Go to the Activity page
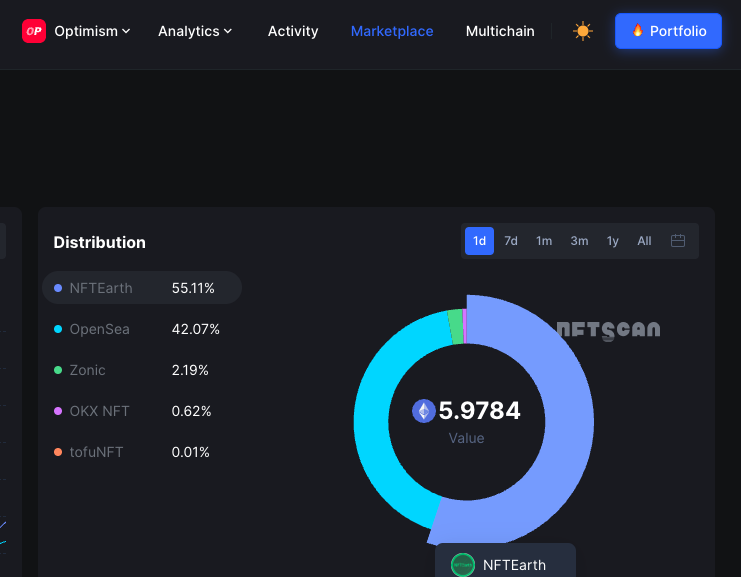The image size is (741, 577). pos(293,31)
